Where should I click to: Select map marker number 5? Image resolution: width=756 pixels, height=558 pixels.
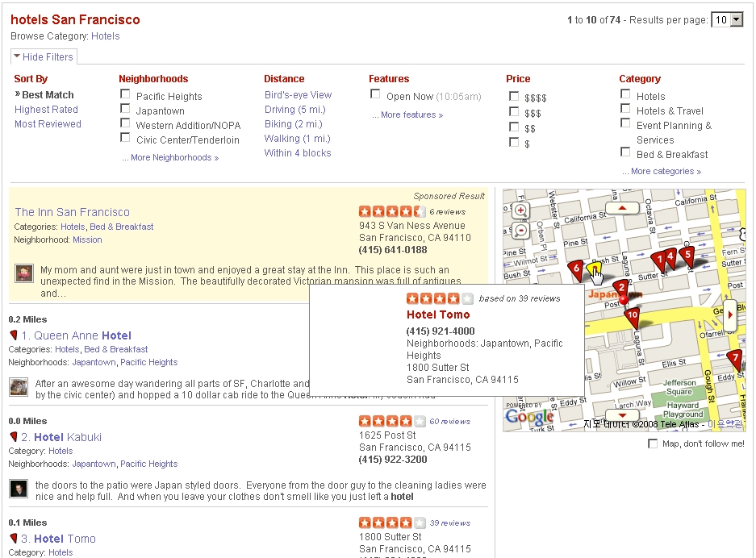coord(688,256)
